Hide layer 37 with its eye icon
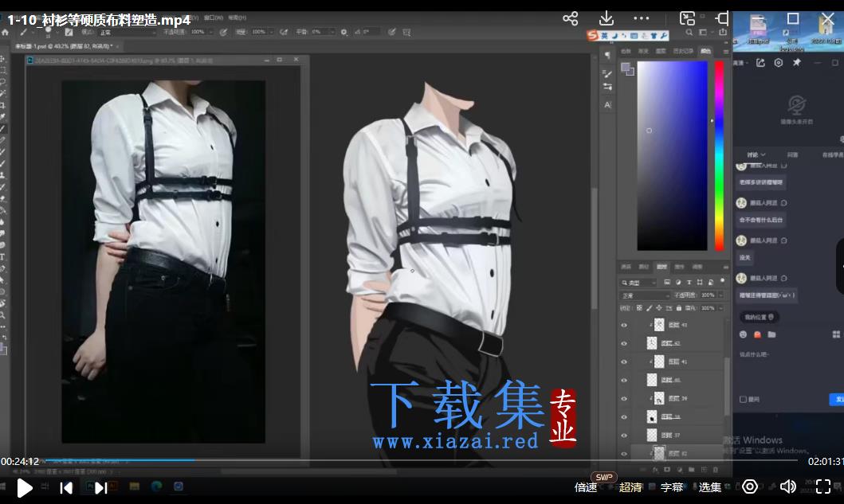Viewport: 844px width, 504px height. pyautogui.click(x=624, y=436)
